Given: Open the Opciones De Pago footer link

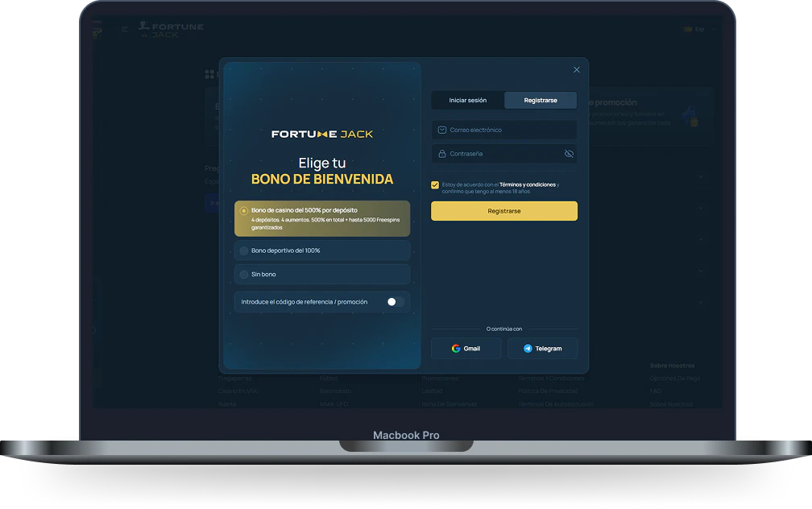Looking at the screenshot, I should [x=675, y=379].
